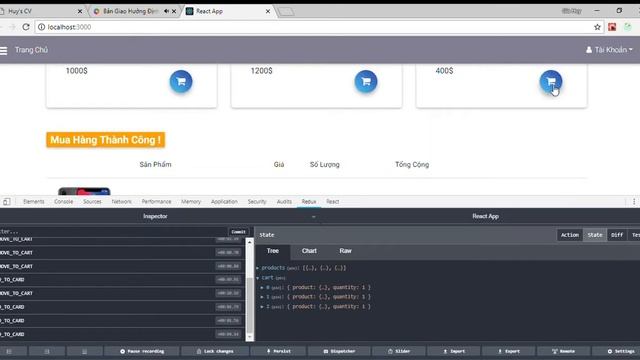
Task: Open the Sources DevTools tab
Action: 92,202
